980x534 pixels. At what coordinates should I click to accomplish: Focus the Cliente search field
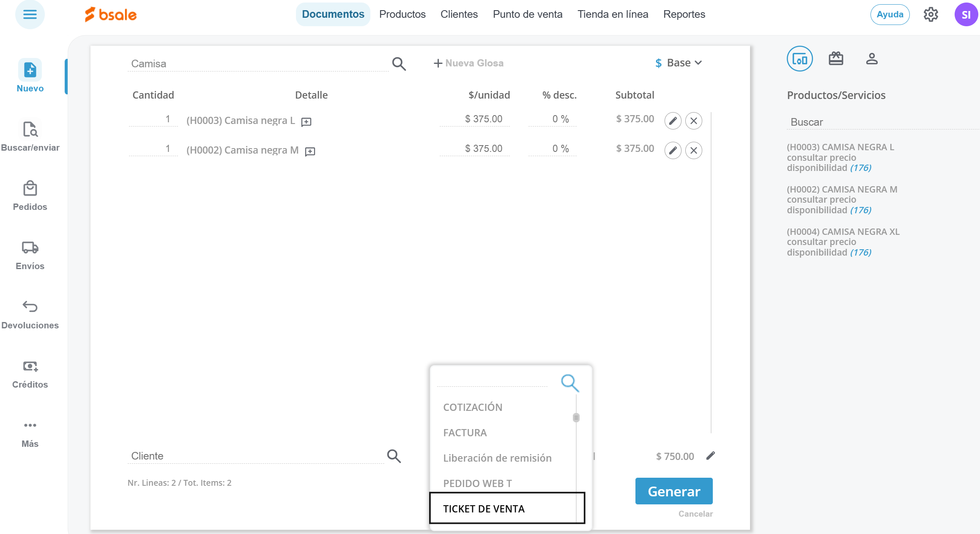254,456
